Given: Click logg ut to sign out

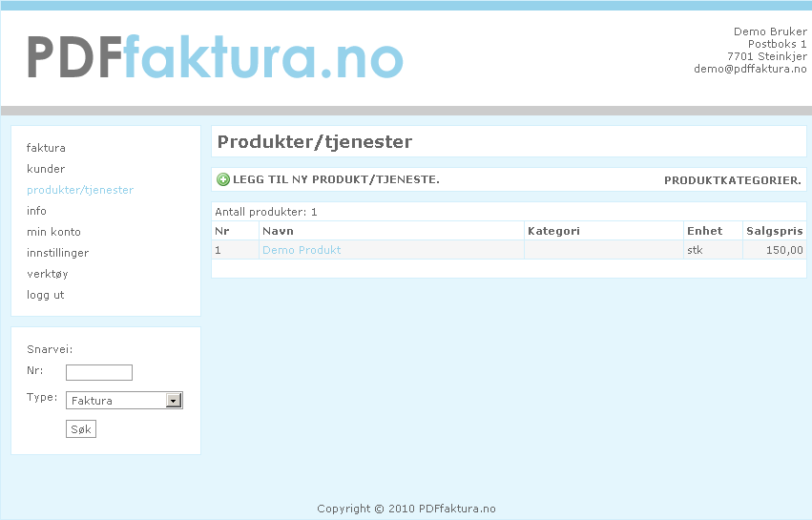Looking at the screenshot, I should [45, 295].
